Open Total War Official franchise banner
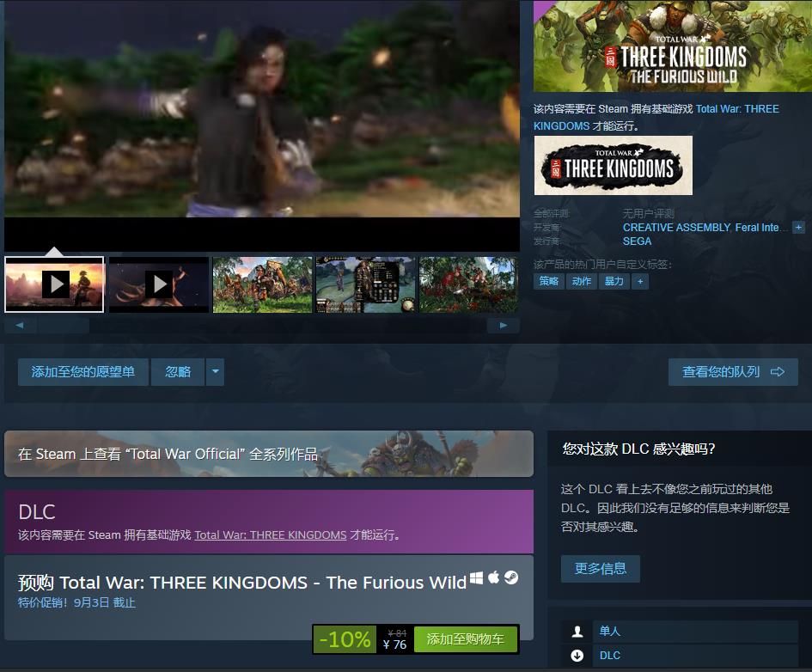812x672 pixels. (269, 454)
